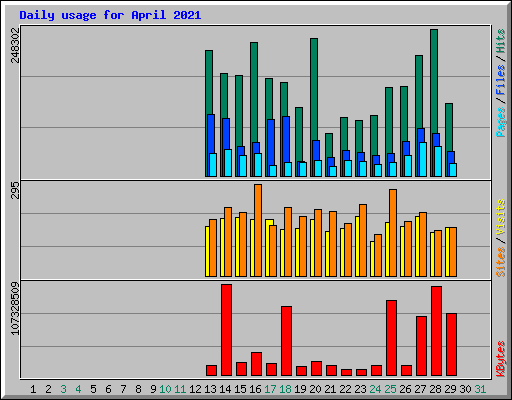The width and height of the screenshot is (512, 400).
Task: Select the green hits bar for day 16
Action: [x=254, y=92]
